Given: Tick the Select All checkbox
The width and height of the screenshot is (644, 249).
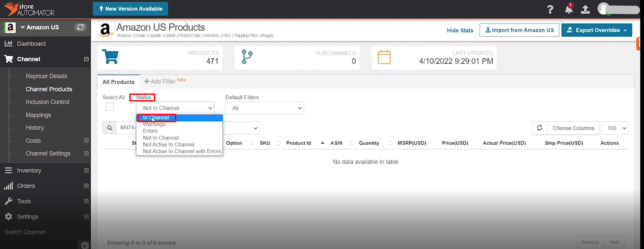Looking at the screenshot, I should click(110, 106).
